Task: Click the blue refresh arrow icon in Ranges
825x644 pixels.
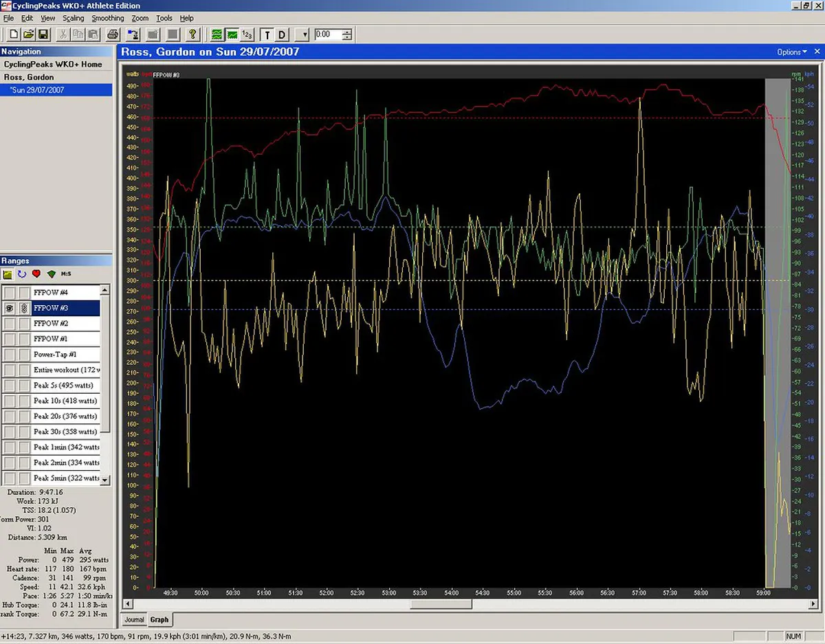Action: 22,274
